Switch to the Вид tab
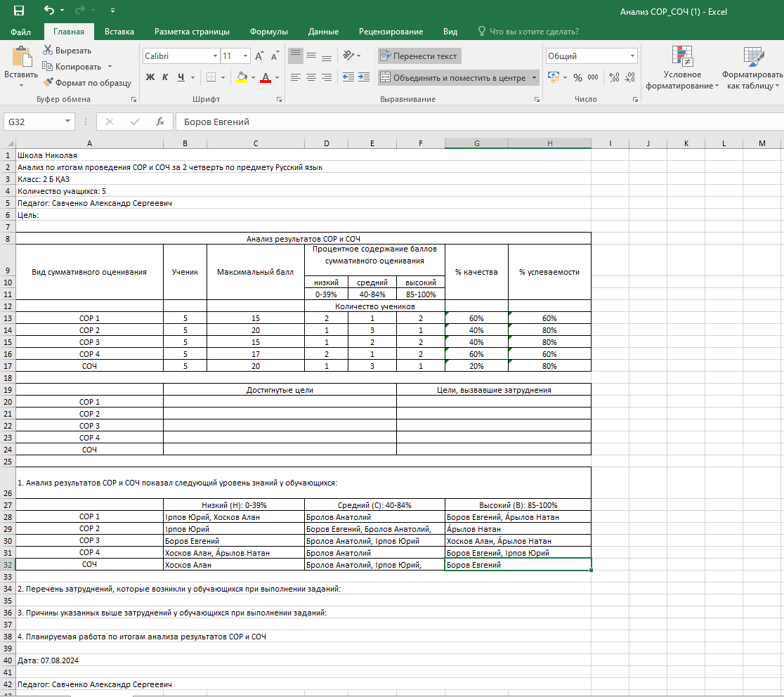The width and height of the screenshot is (784, 697). (x=450, y=32)
